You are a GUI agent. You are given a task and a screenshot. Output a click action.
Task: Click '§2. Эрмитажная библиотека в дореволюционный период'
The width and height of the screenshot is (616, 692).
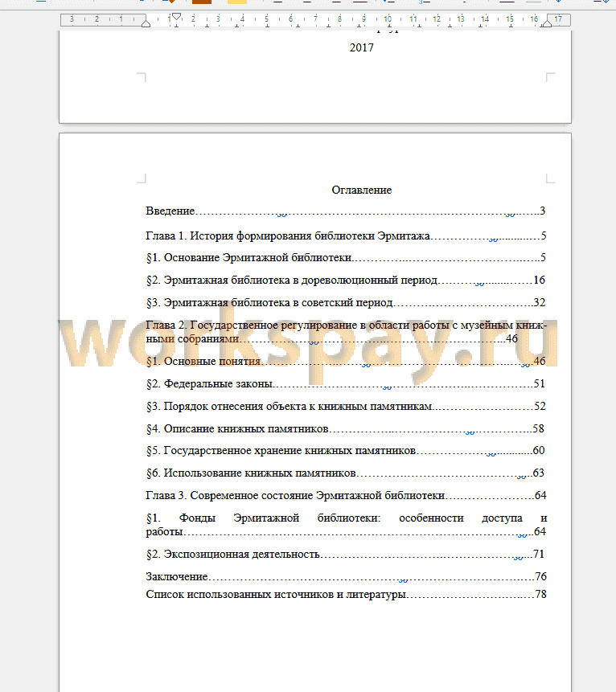pyautogui.click(x=346, y=280)
